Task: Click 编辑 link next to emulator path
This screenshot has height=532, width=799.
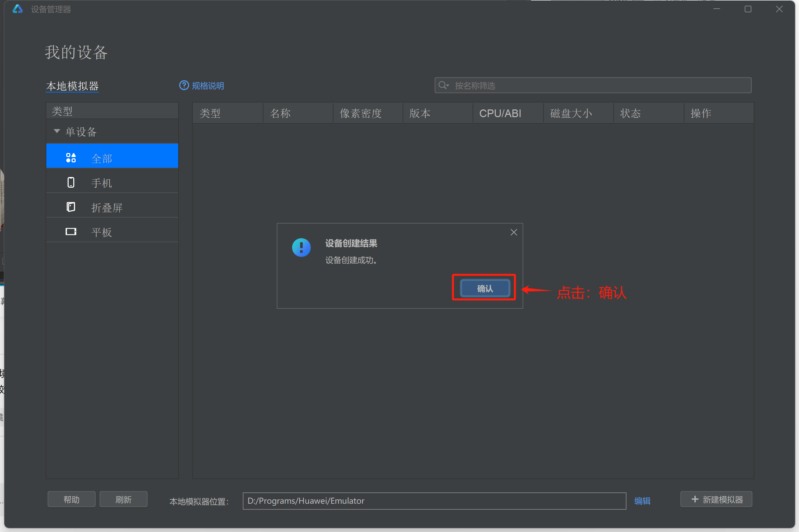Action: pos(642,501)
